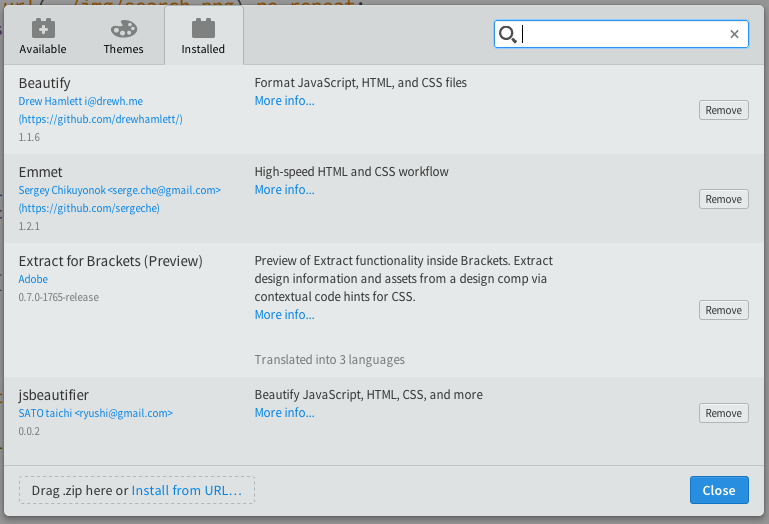The width and height of the screenshot is (769, 524).
Task: Remove the Beautify extension
Action: point(723,110)
